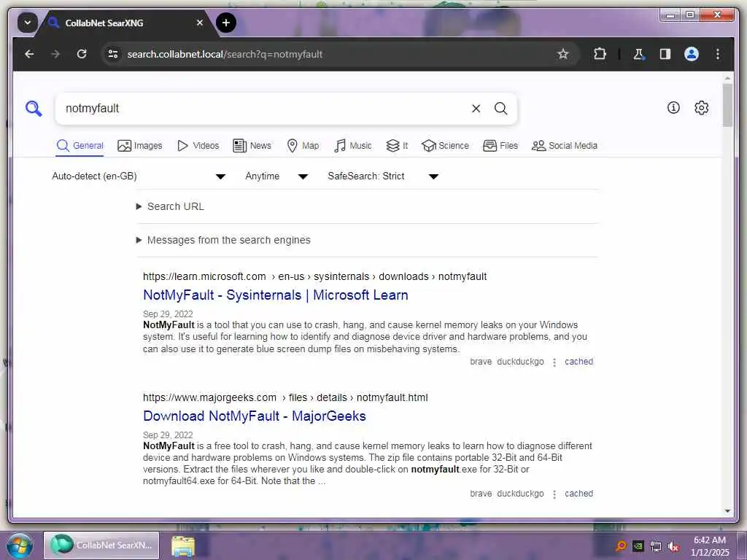Open a new browser tab
Viewport: 747px width, 560px height.
pos(226,23)
